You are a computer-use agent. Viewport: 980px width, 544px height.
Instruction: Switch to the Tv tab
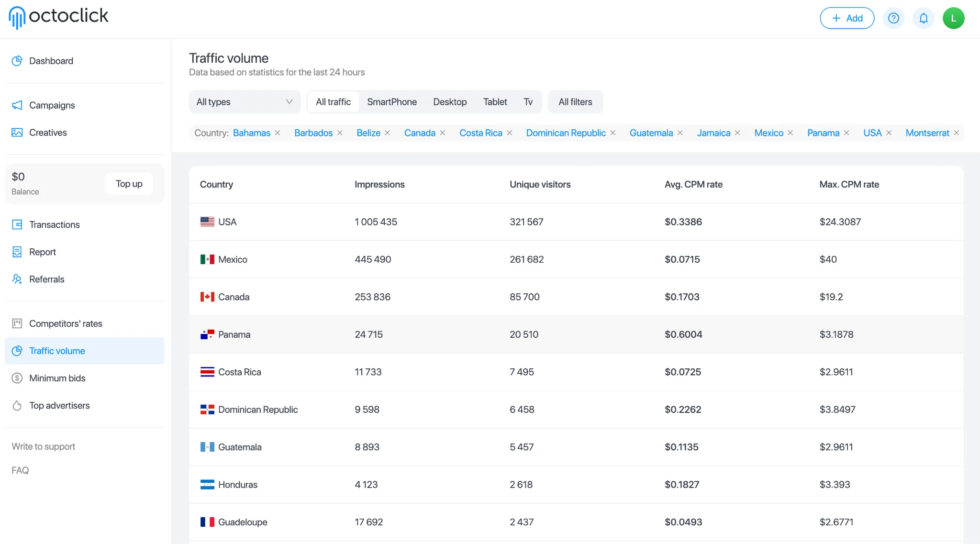pos(528,102)
